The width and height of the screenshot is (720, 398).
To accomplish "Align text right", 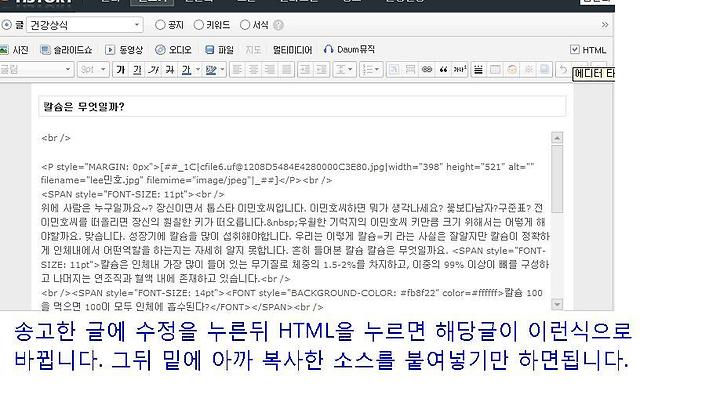I will click(x=270, y=70).
